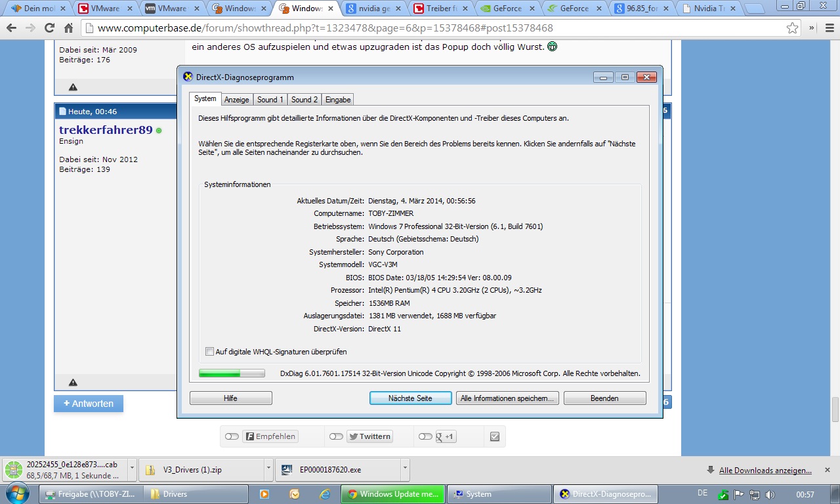Click the report-post warning icon under first post

73,87
